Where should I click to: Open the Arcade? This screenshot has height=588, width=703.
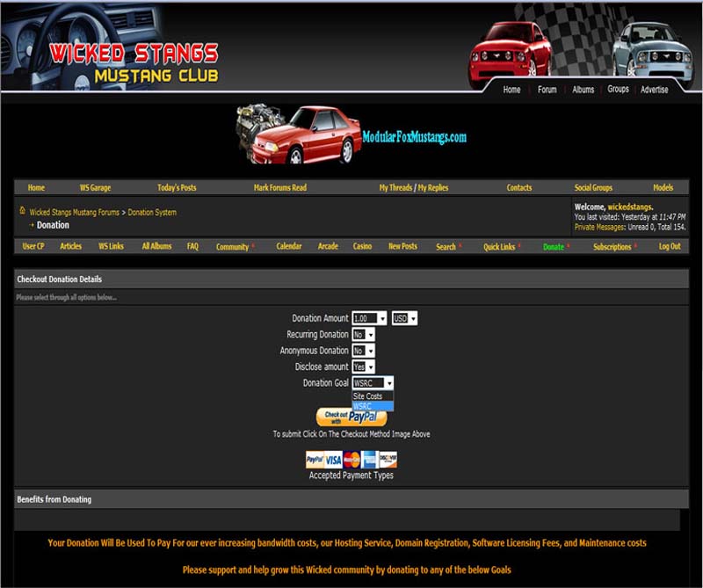point(328,246)
